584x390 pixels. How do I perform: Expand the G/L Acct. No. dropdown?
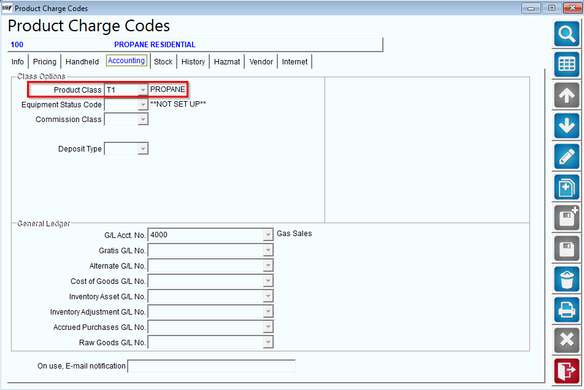268,235
